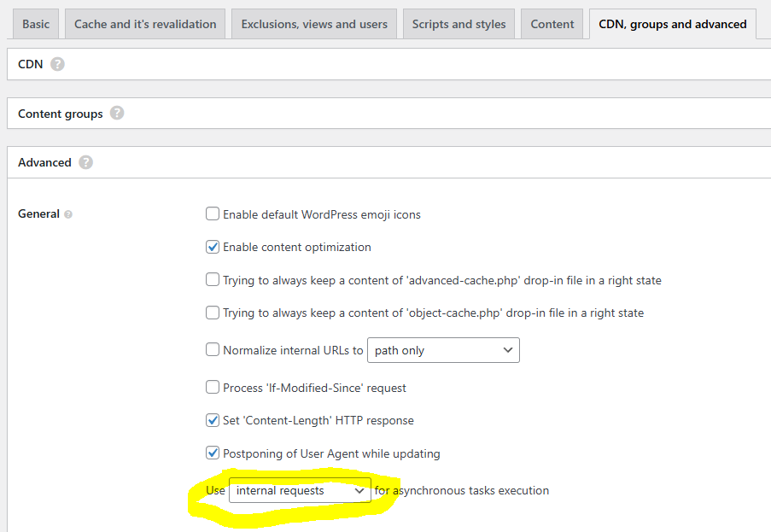
Task: Click help icon next to Advanced
Action: (85, 162)
